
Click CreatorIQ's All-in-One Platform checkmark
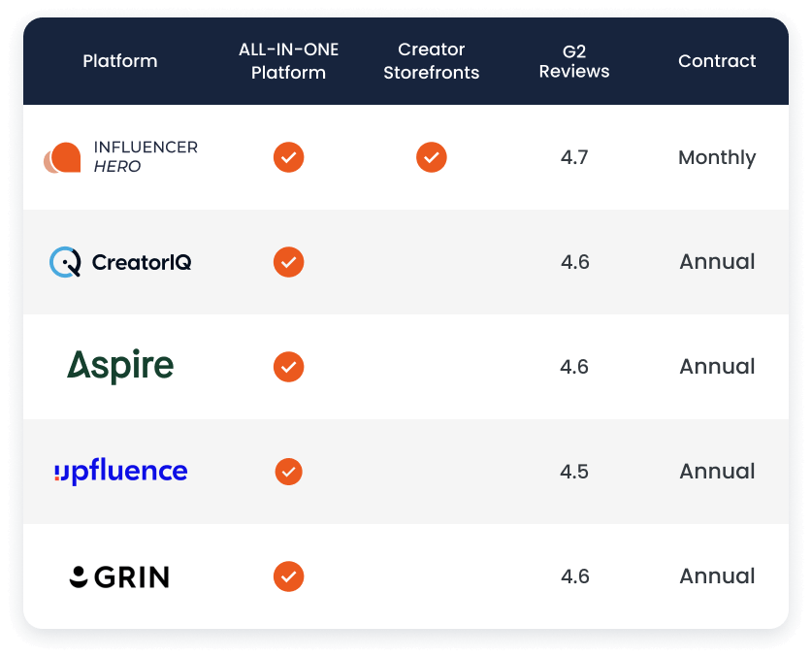coord(288,262)
